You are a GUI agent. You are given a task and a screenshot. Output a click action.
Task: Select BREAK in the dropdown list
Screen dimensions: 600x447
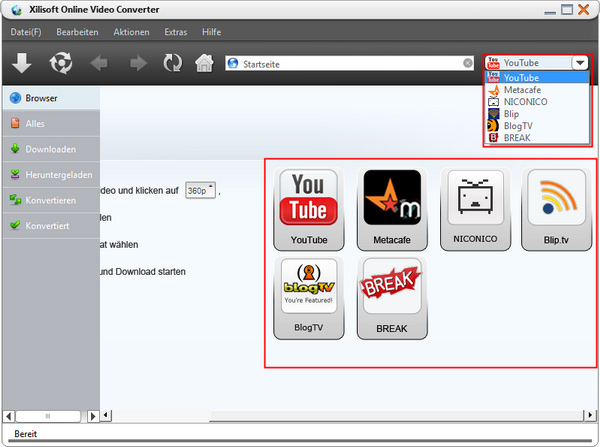[537, 137]
